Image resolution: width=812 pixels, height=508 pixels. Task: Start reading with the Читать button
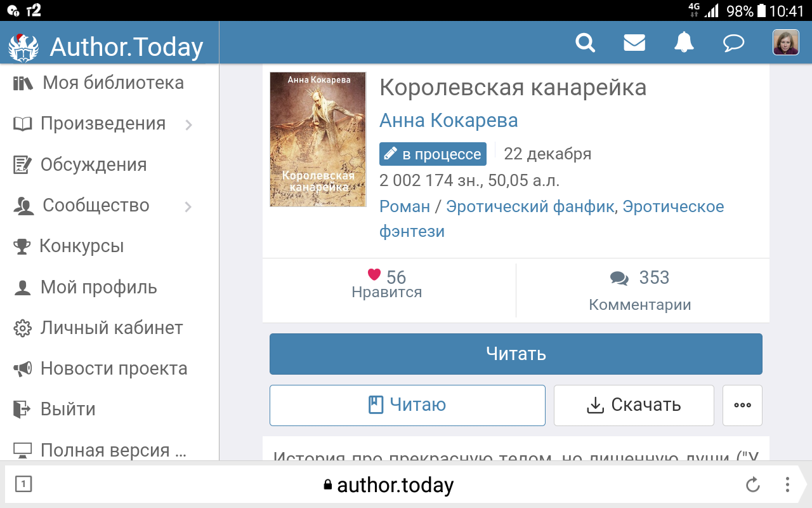(516, 354)
